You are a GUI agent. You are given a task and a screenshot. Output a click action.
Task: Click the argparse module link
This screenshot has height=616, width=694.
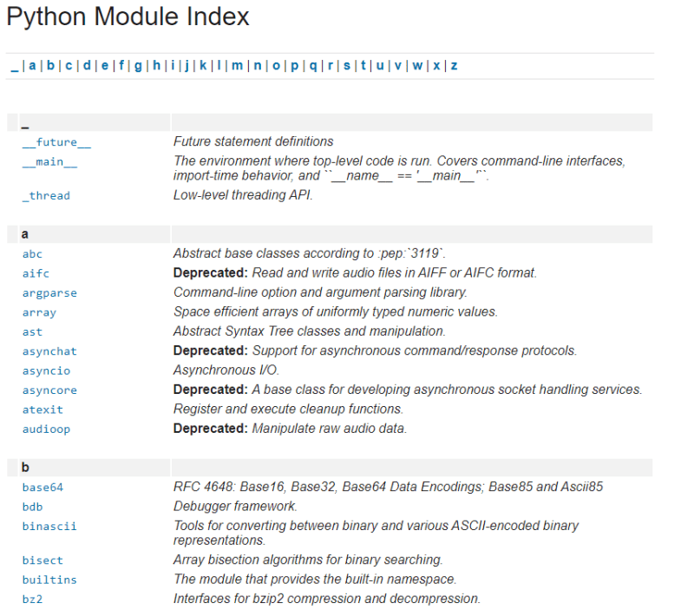pyautogui.click(x=49, y=292)
